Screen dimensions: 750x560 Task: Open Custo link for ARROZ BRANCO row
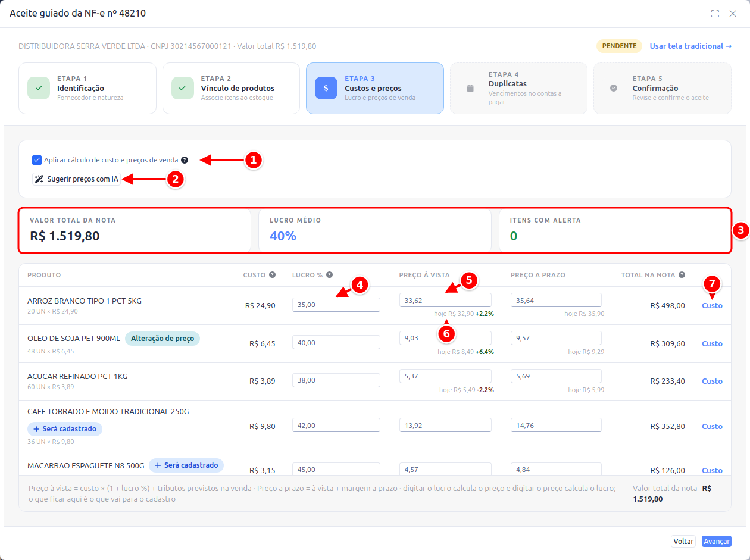712,305
